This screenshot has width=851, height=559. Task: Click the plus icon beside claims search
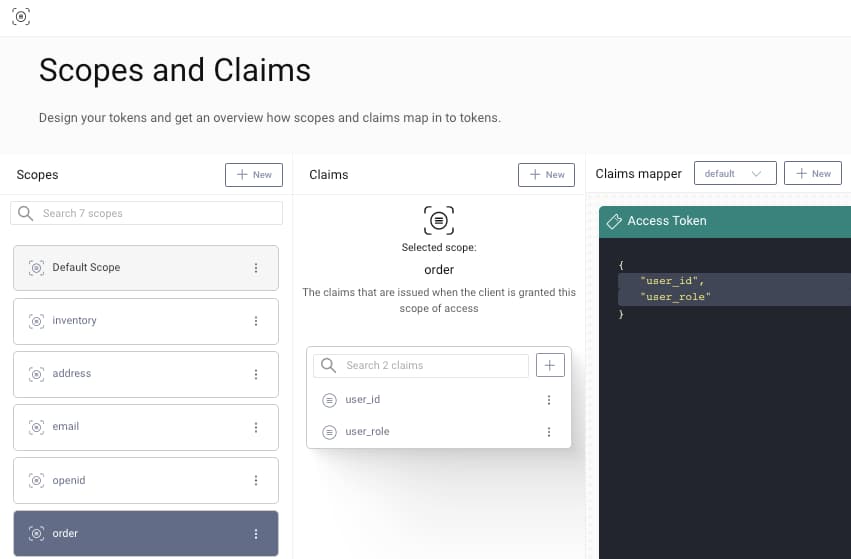coord(550,365)
